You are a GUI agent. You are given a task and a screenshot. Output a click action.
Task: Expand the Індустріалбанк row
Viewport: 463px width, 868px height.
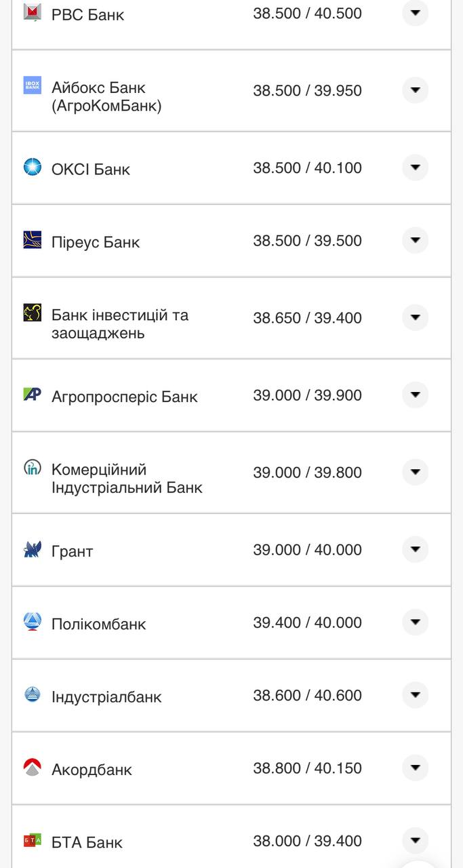pyautogui.click(x=415, y=695)
